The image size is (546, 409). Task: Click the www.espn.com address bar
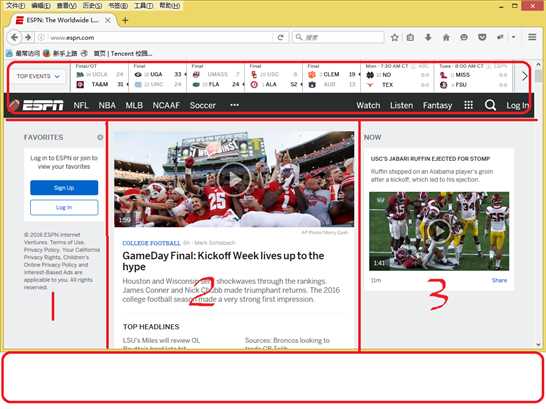tap(157, 37)
